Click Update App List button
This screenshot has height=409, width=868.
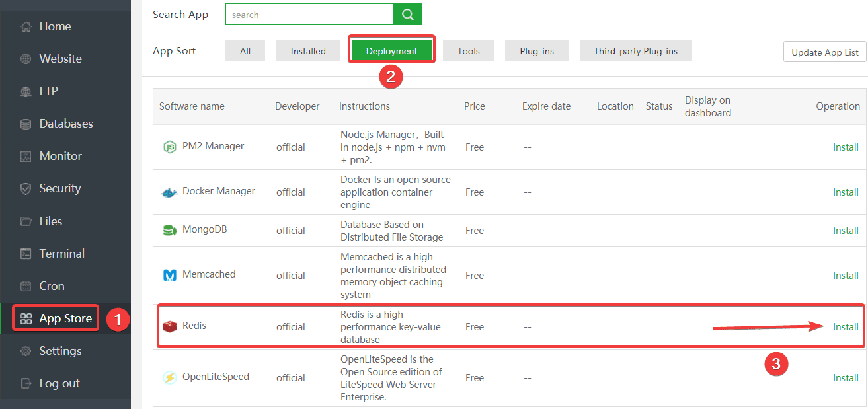click(x=824, y=52)
